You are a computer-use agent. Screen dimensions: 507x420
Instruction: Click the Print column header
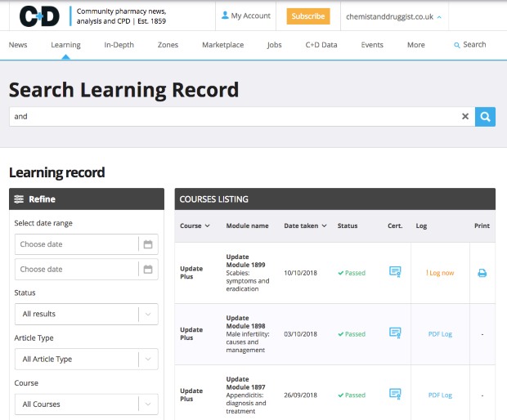(482, 226)
